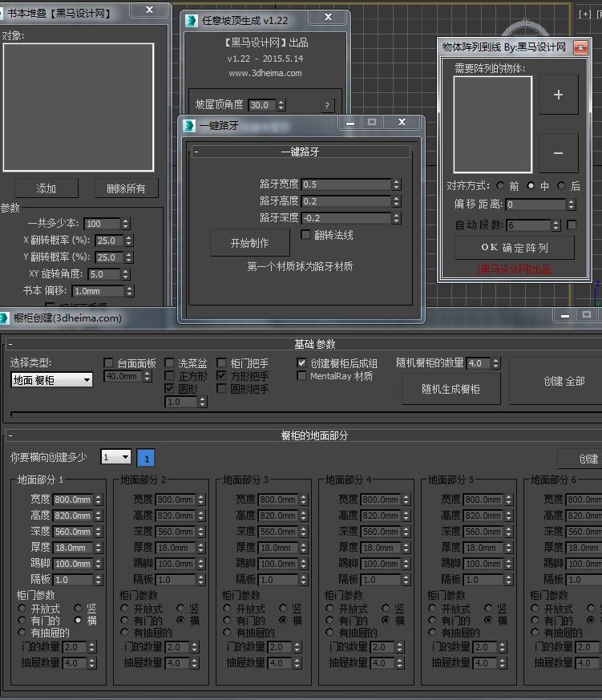Click the 自动段数 spinner arrows
Screen dimensions: 602x700
[x=556, y=225]
